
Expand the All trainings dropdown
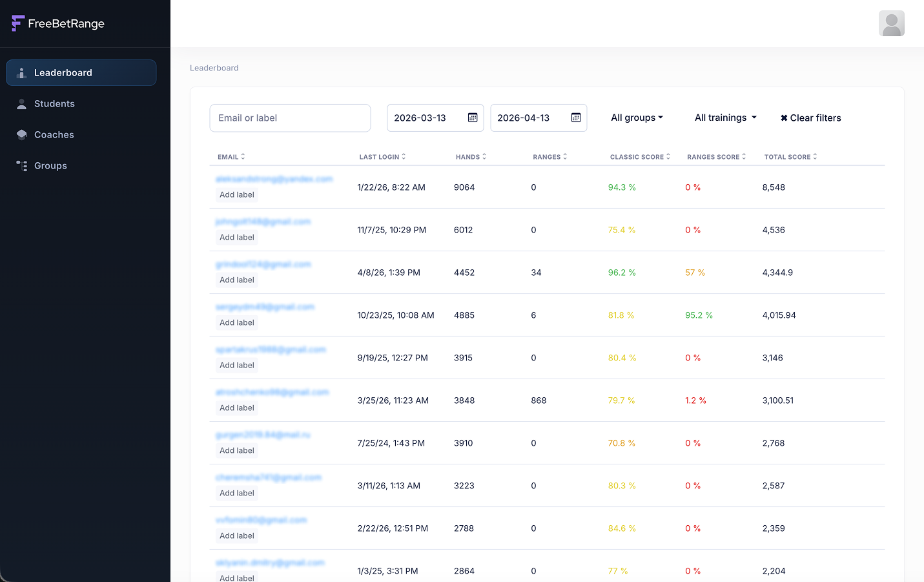(725, 118)
